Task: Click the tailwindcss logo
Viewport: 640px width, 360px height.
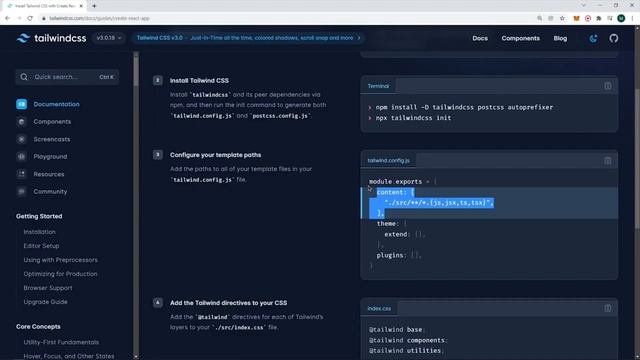Action: point(51,38)
